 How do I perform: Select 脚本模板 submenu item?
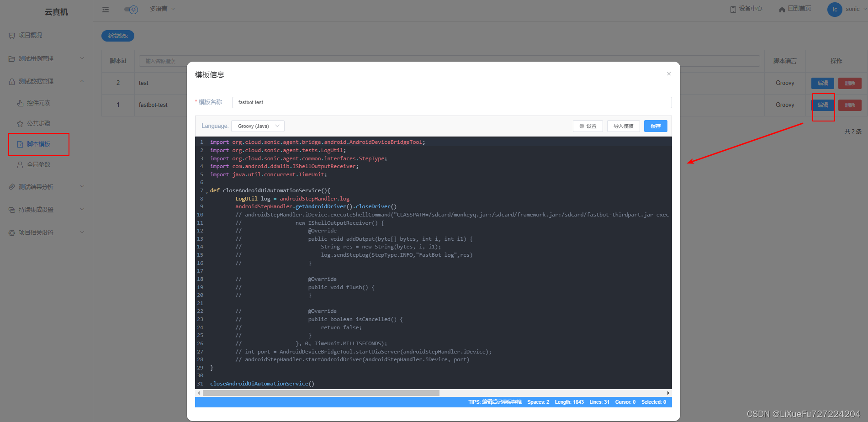[38, 144]
